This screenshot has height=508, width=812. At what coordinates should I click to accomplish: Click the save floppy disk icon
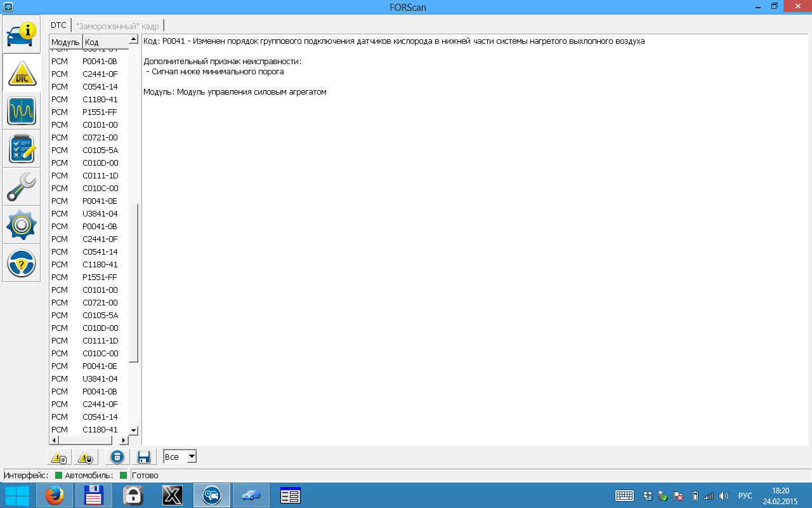click(143, 457)
